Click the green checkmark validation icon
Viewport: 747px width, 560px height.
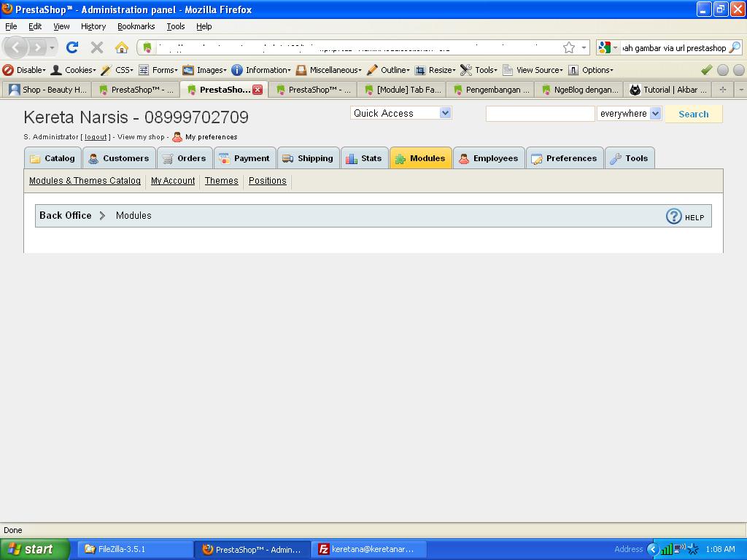point(706,70)
